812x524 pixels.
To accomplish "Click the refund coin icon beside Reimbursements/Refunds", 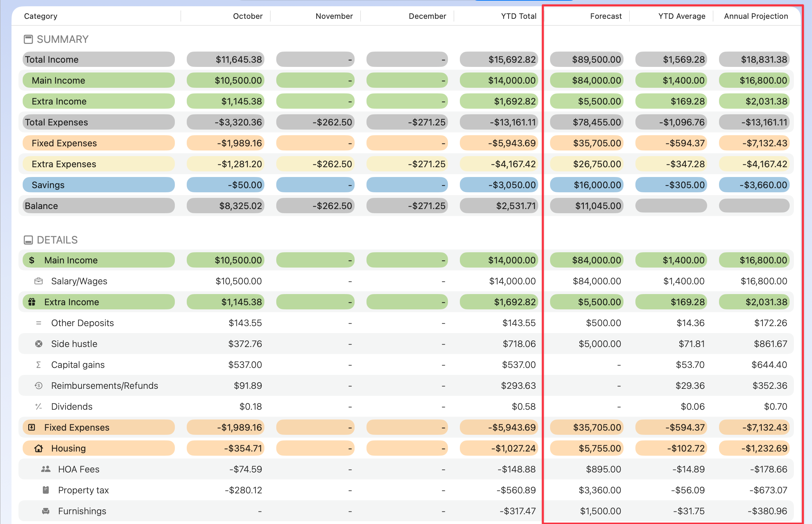I will coord(38,386).
